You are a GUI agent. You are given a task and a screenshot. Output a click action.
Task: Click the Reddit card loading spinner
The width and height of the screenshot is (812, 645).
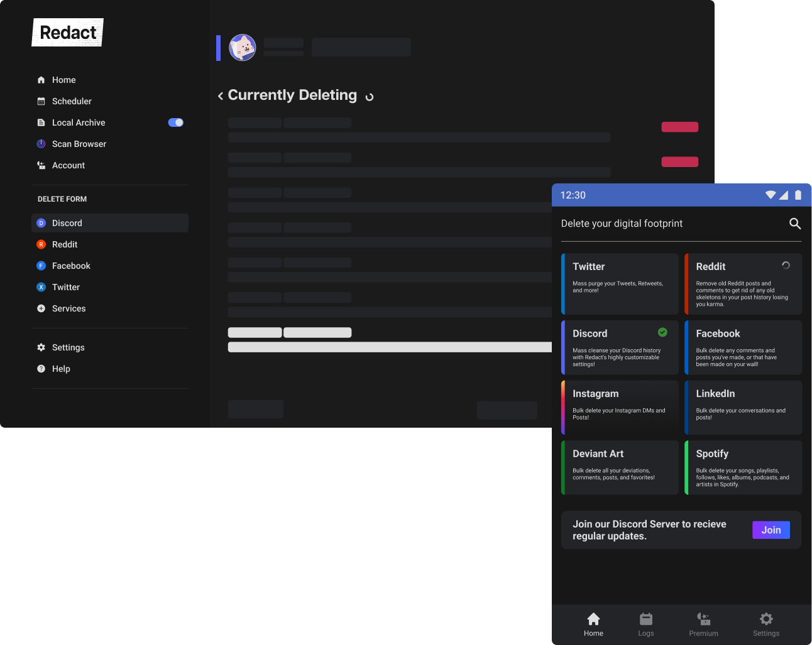click(x=786, y=266)
